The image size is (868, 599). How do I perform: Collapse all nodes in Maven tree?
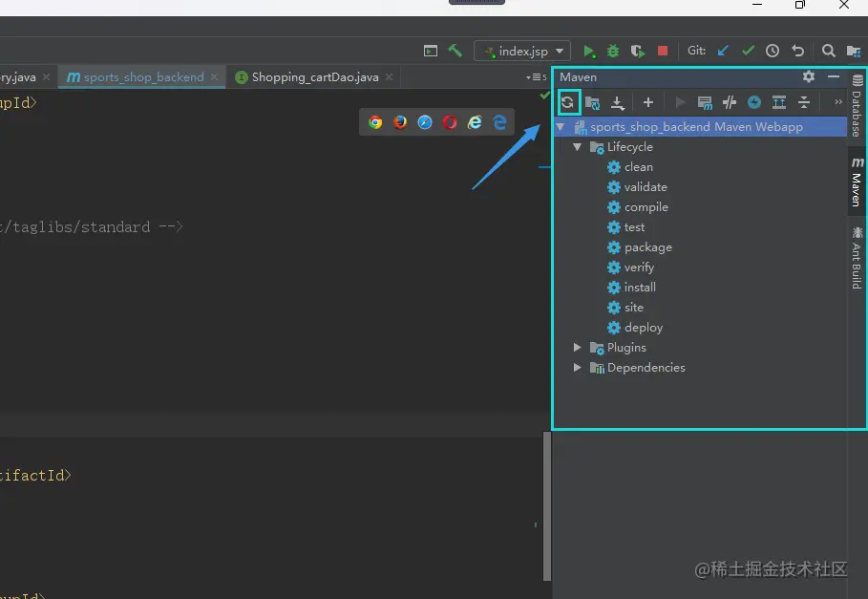click(x=804, y=102)
